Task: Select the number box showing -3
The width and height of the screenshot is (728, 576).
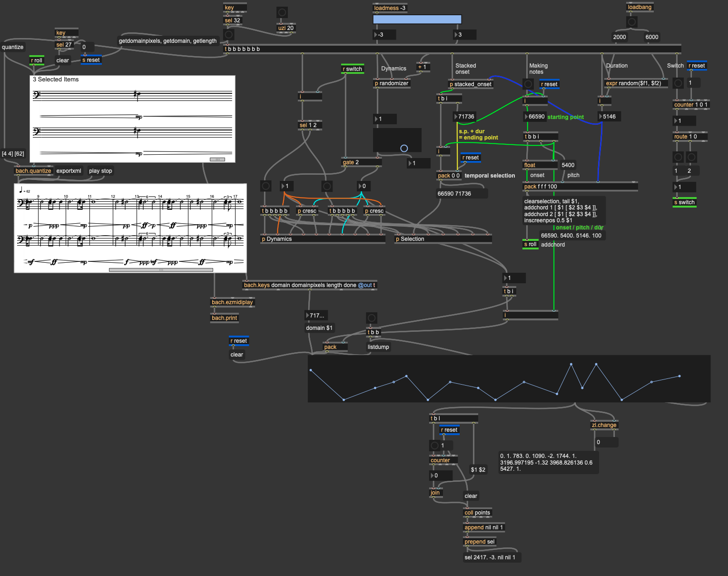Action: [x=384, y=35]
